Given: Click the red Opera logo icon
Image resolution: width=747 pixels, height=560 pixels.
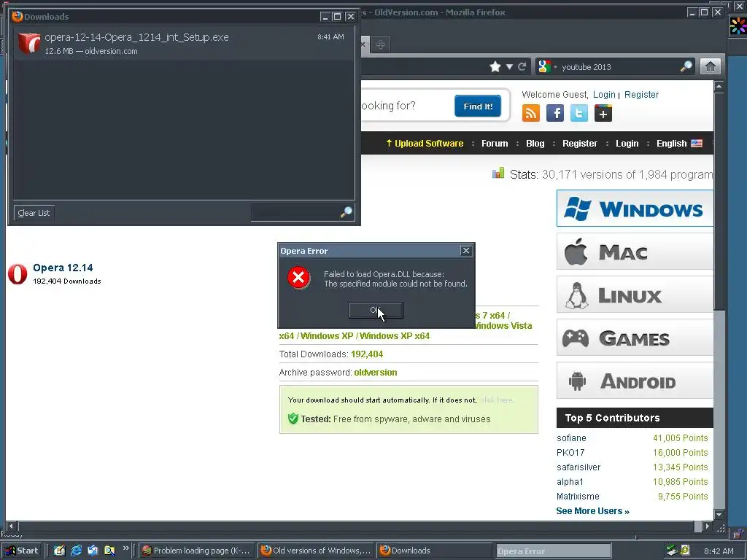Looking at the screenshot, I should [18, 274].
